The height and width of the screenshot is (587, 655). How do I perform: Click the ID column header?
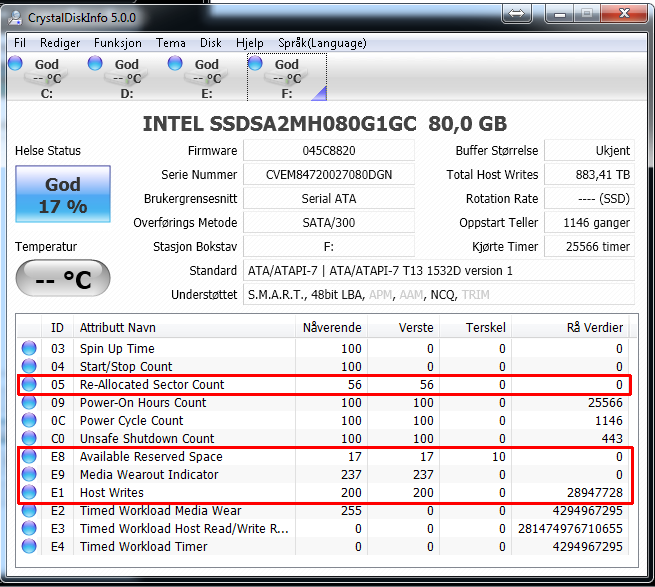[x=57, y=328]
